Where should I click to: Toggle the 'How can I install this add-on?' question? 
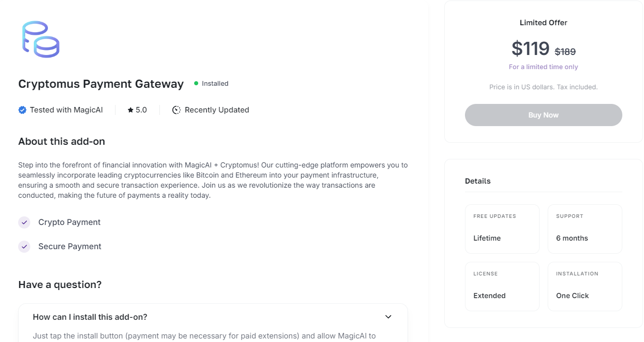tap(90, 317)
